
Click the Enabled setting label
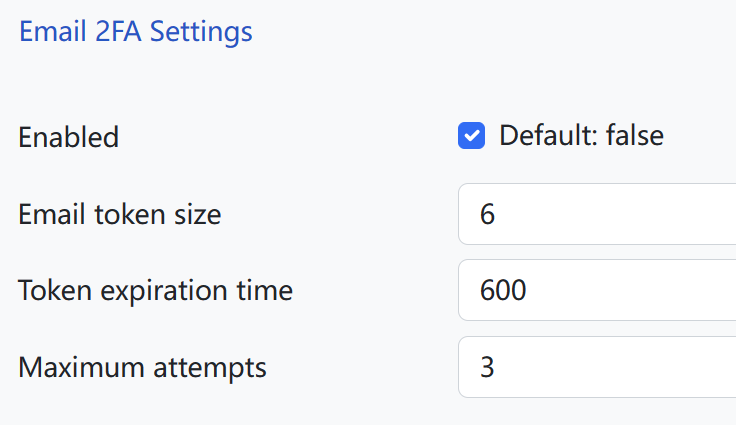pyautogui.click(x=68, y=137)
